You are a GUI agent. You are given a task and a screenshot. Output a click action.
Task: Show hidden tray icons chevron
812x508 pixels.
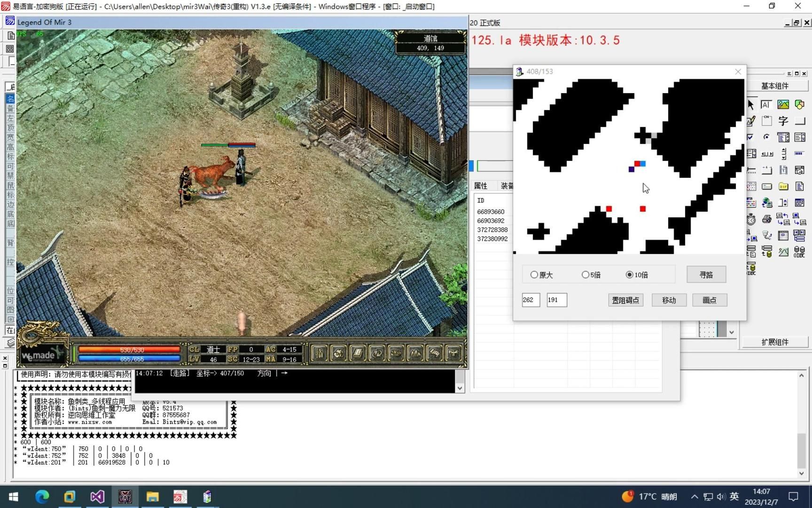[695, 497]
